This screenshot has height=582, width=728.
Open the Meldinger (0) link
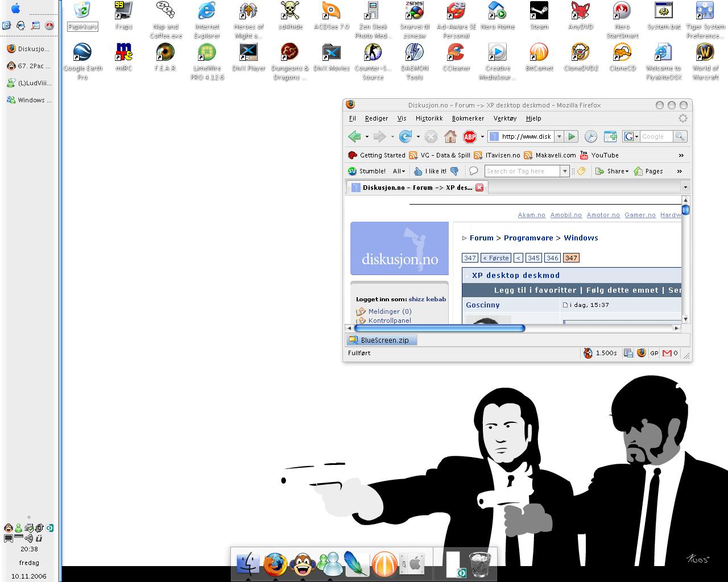tap(390, 311)
